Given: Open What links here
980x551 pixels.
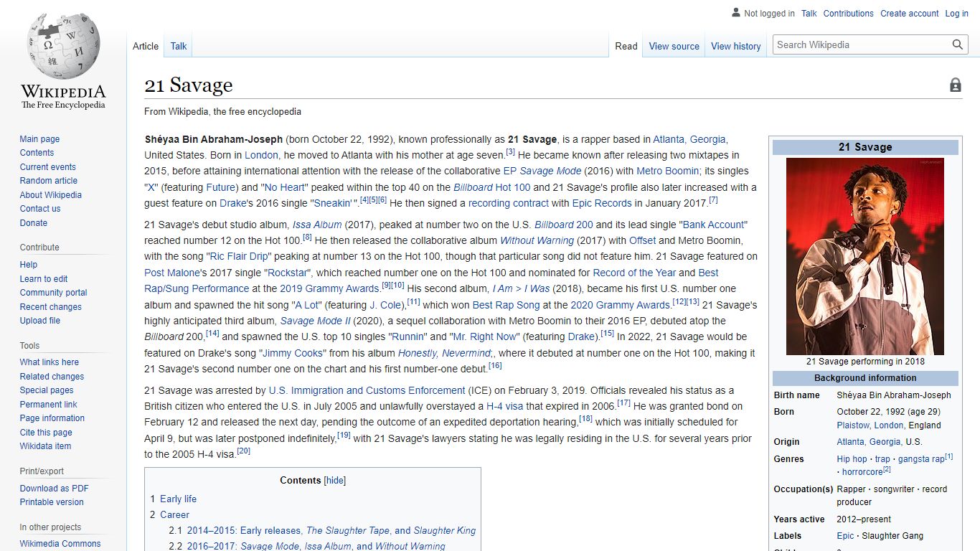Looking at the screenshot, I should pos(49,362).
